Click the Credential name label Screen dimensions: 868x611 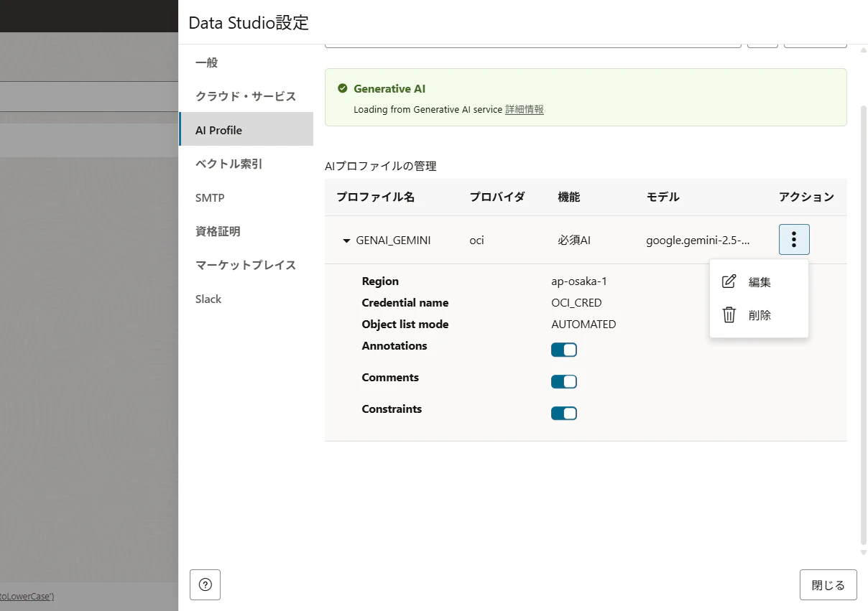[405, 303]
